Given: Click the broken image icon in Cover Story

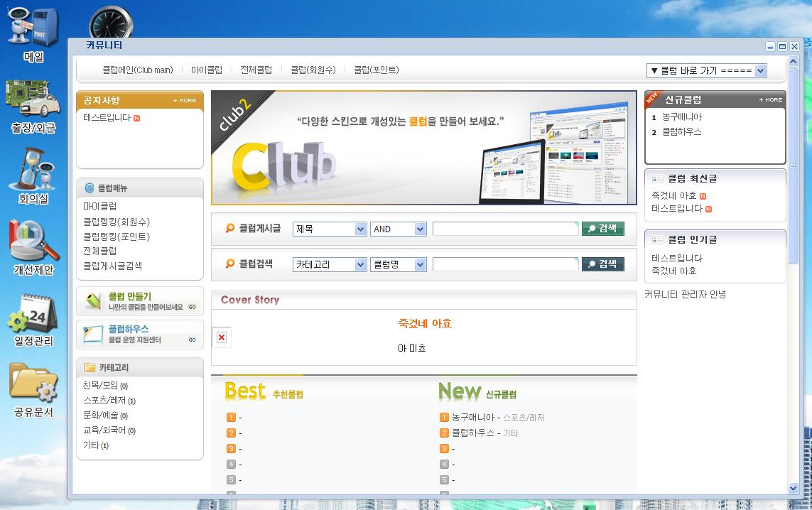Looking at the screenshot, I should (x=222, y=337).
